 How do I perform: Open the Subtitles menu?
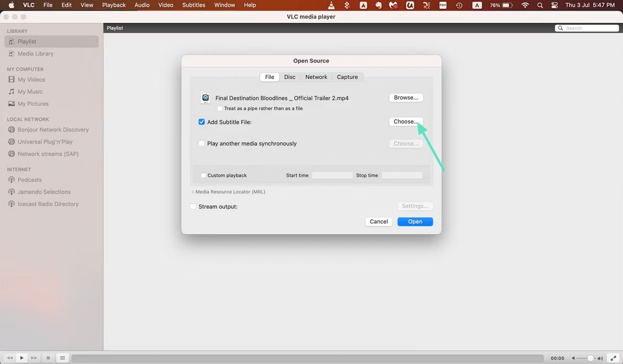click(x=194, y=5)
